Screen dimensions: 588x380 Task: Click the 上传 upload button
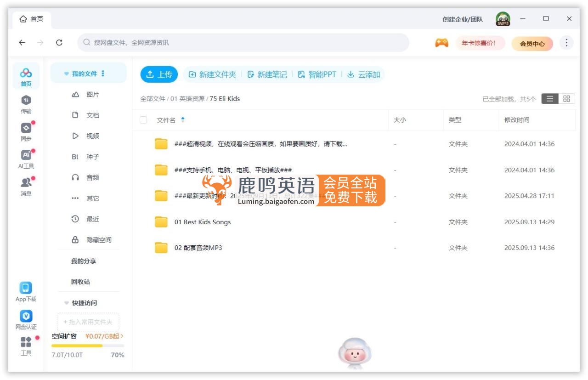[159, 74]
